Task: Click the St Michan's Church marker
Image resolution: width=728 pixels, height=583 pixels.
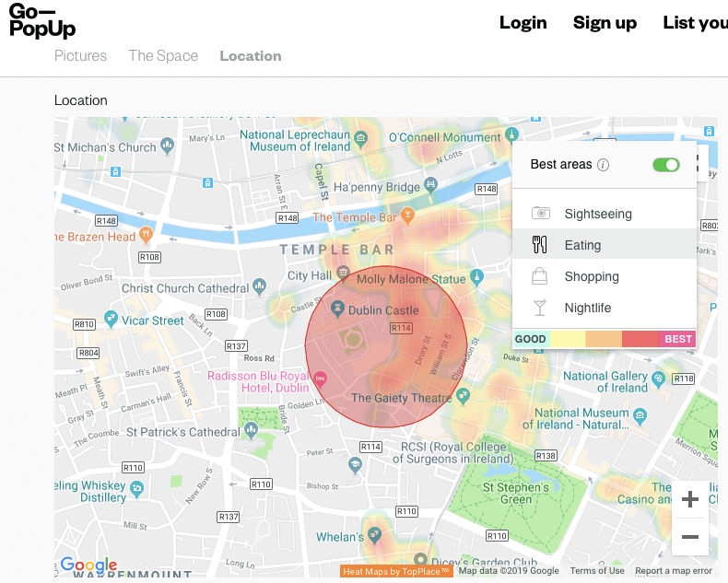Action: pos(167,146)
